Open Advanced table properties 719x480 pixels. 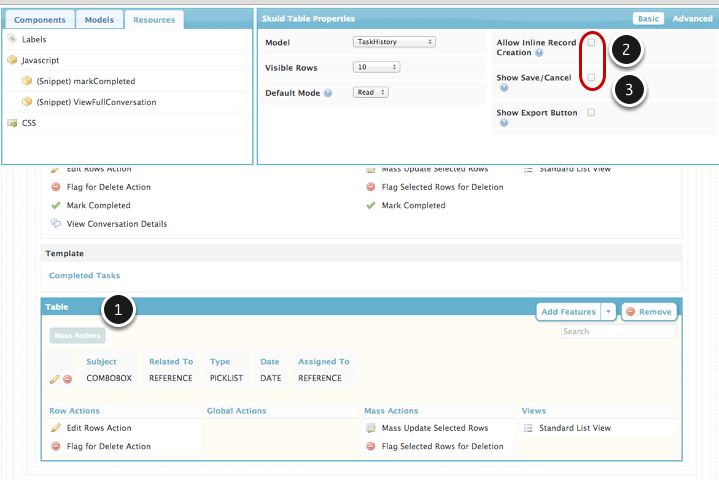[692, 18]
